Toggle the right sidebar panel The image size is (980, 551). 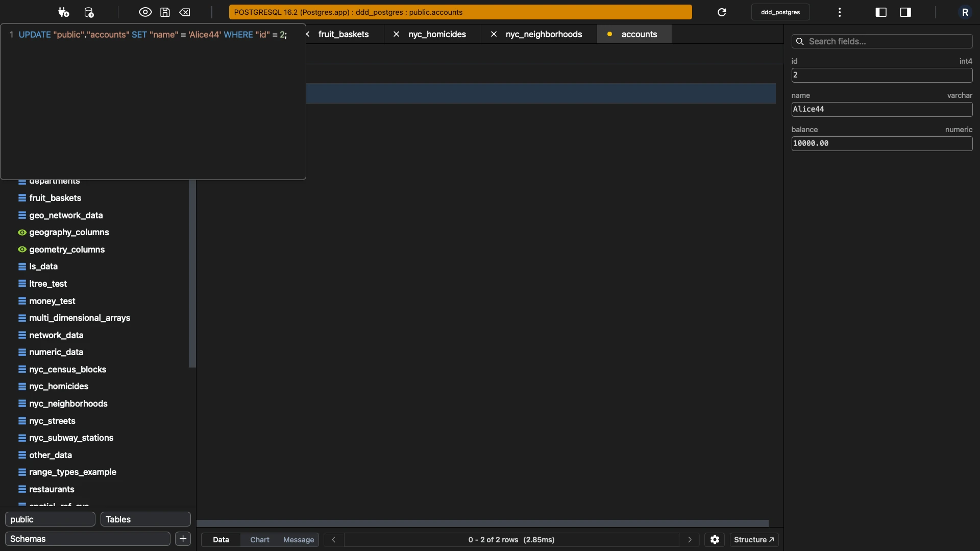(x=905, y=12)
